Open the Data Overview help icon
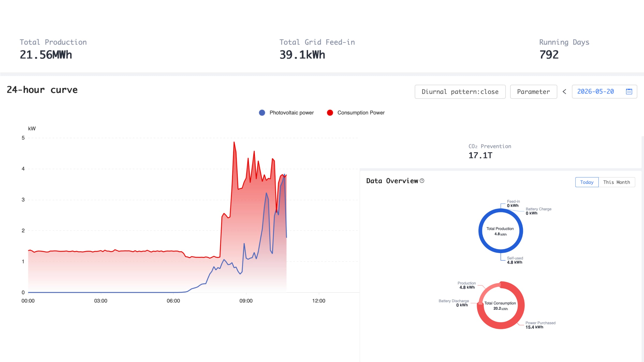 click(x=422, y=181)
